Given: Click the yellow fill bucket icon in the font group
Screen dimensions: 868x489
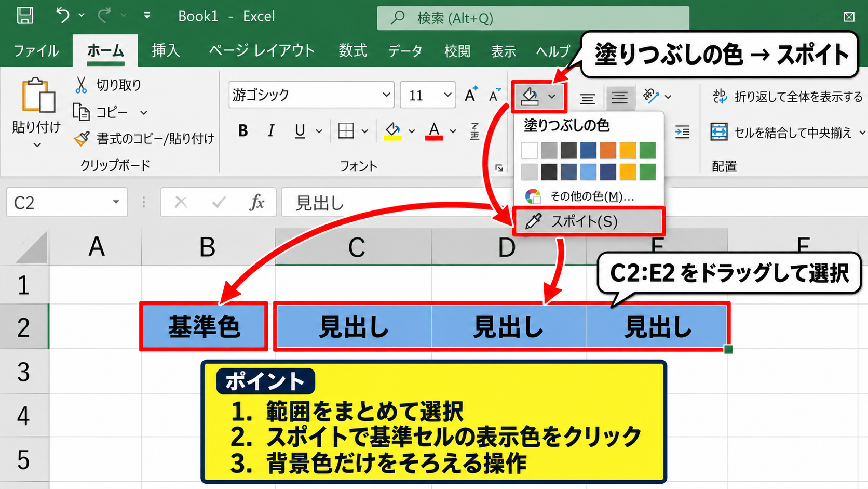Looking at the screenshot, I should coord(392,131).
